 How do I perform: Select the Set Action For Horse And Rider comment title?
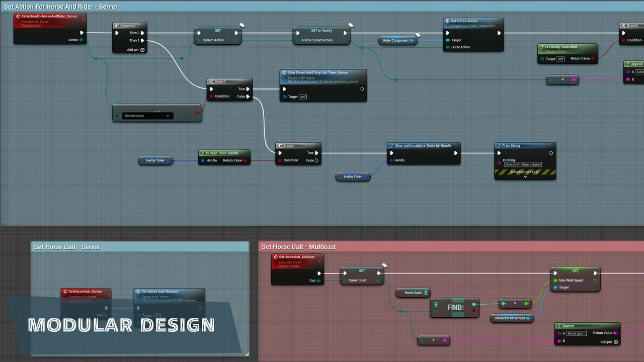(61, 7)
